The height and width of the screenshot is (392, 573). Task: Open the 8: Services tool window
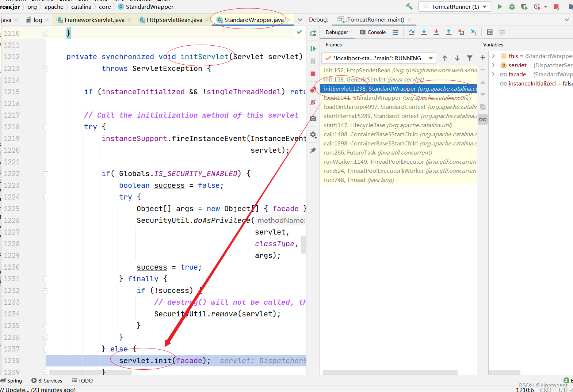47,380
